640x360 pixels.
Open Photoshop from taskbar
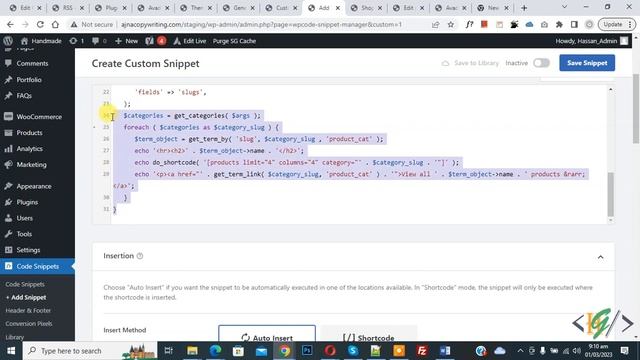(x=307, y=351)
